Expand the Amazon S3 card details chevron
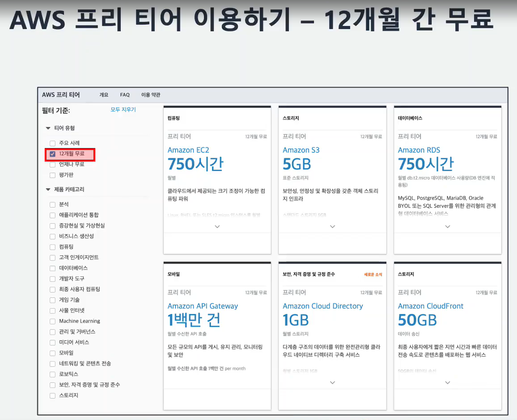Image resolution: width=517 pixels, height=420 pixels. [x=332, y=226]
